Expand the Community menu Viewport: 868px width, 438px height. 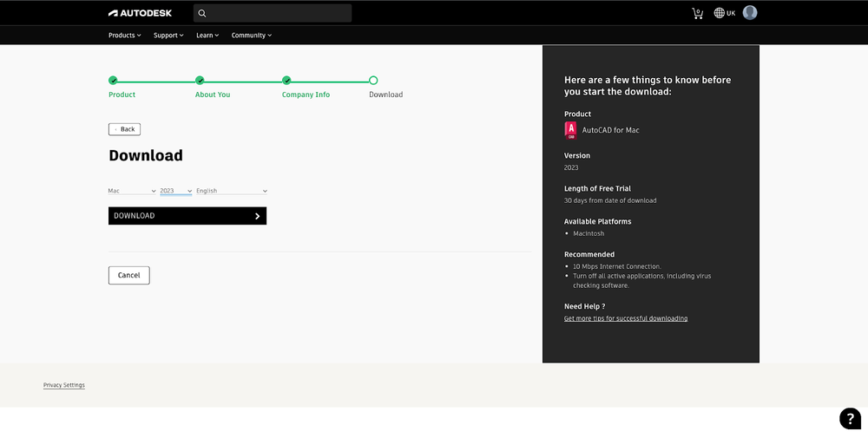coord(251,36)
